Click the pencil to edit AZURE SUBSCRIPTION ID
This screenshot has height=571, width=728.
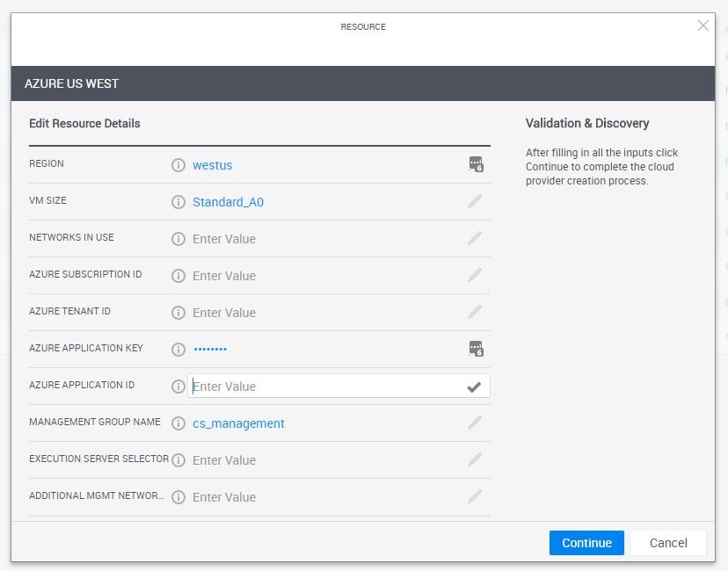[476, 275]
